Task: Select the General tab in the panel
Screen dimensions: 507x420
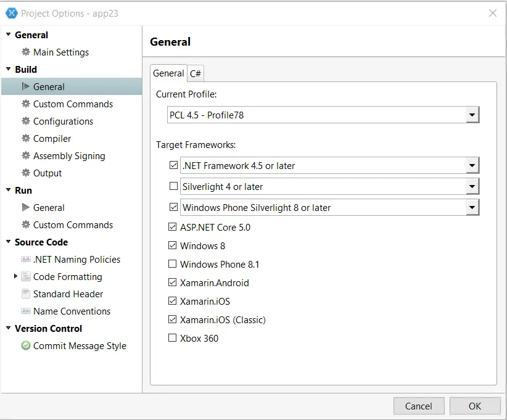Action: 168,73
